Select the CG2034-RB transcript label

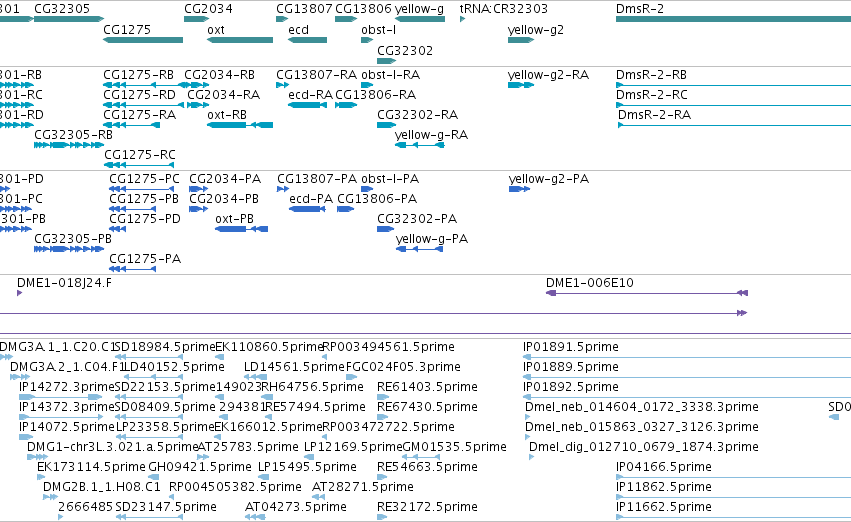click(219, 74)
